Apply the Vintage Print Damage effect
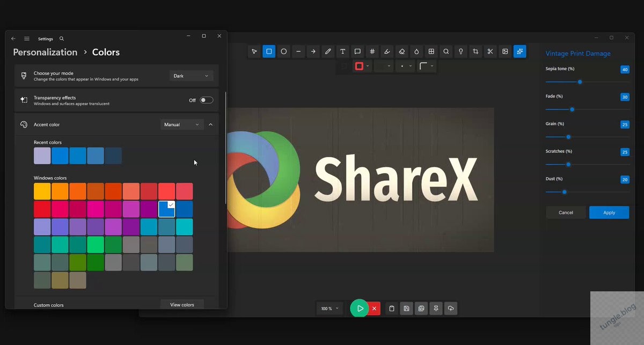 (x=609, y=212)
